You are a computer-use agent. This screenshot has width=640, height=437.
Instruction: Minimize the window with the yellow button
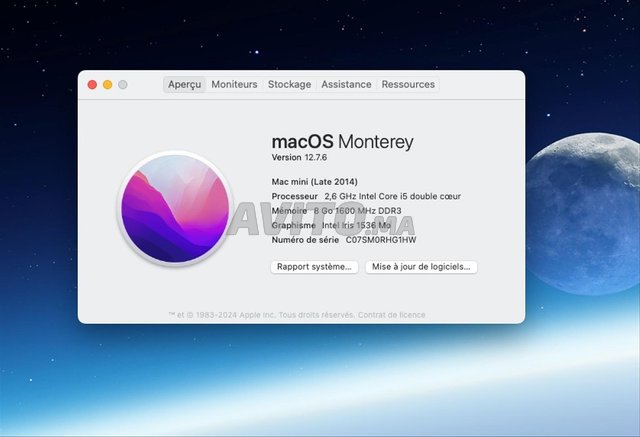107,85
